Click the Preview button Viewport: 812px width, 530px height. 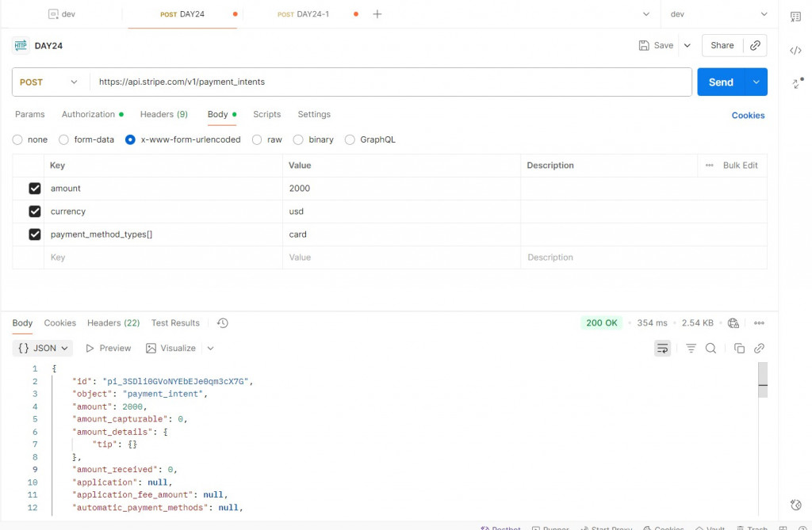(108, 349)
